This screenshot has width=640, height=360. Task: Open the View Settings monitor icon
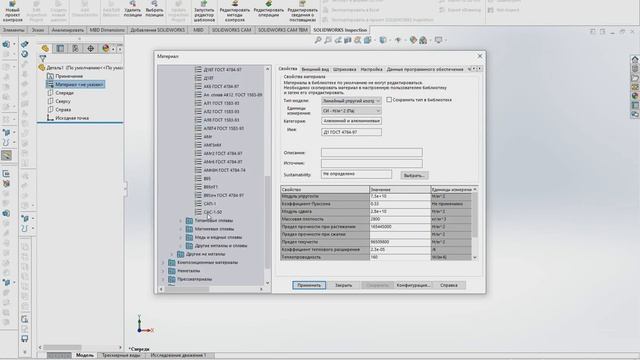438,40
